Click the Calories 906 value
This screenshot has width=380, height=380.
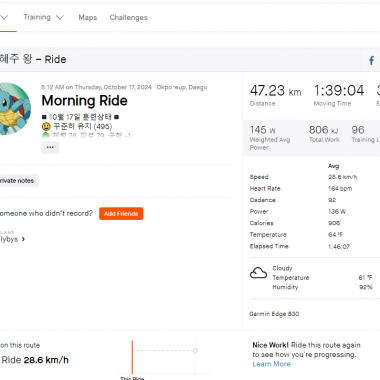pos(334,223)
